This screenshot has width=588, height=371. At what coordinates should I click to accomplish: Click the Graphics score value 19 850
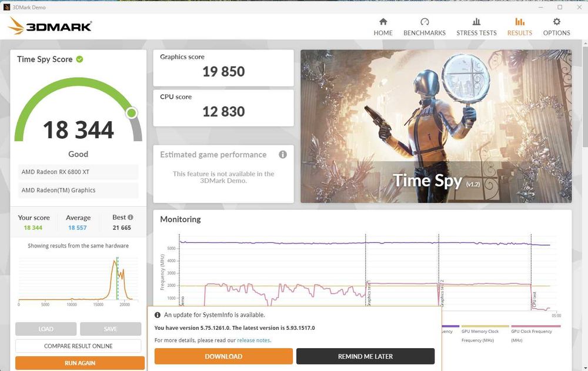223,72
